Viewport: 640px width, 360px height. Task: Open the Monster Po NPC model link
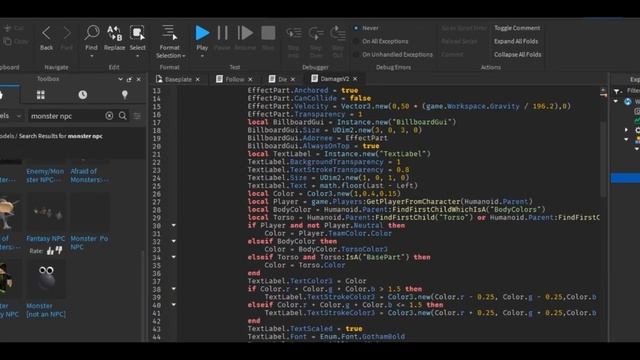click(89, 242)
